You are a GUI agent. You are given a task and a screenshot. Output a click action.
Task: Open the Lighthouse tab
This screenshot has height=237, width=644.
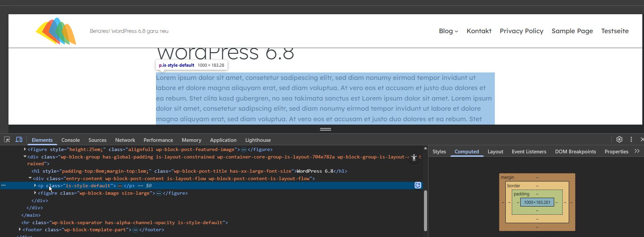click(258, 140)
